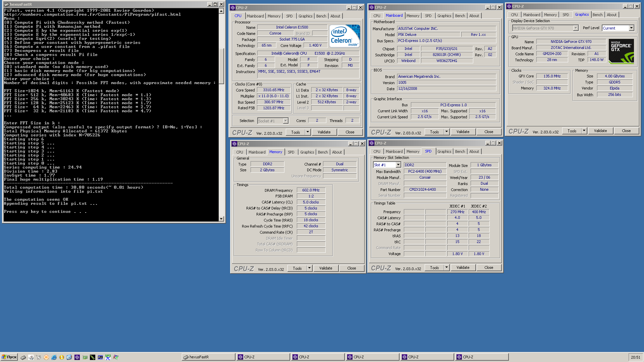The height and width of the screenshot is (362, 644).
Task: Open the green RAM stick icon in quick launch
Action: 93,357
